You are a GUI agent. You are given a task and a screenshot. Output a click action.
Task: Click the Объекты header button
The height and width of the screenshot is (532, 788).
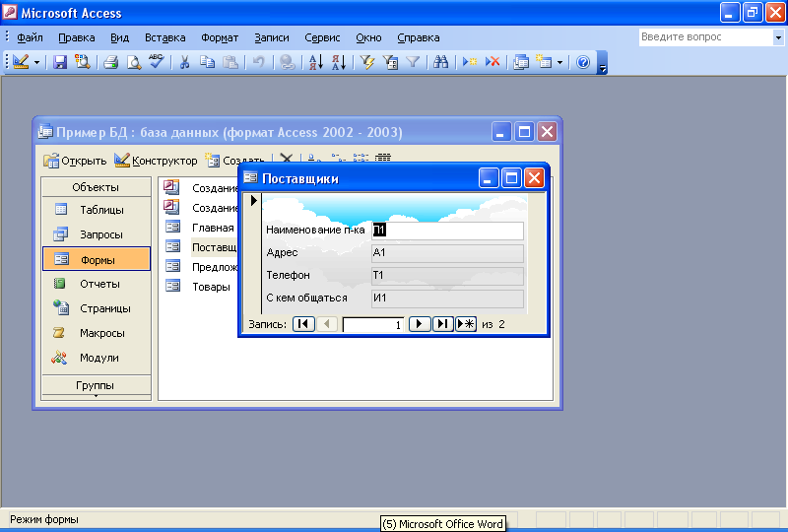(x=96, y=187)
